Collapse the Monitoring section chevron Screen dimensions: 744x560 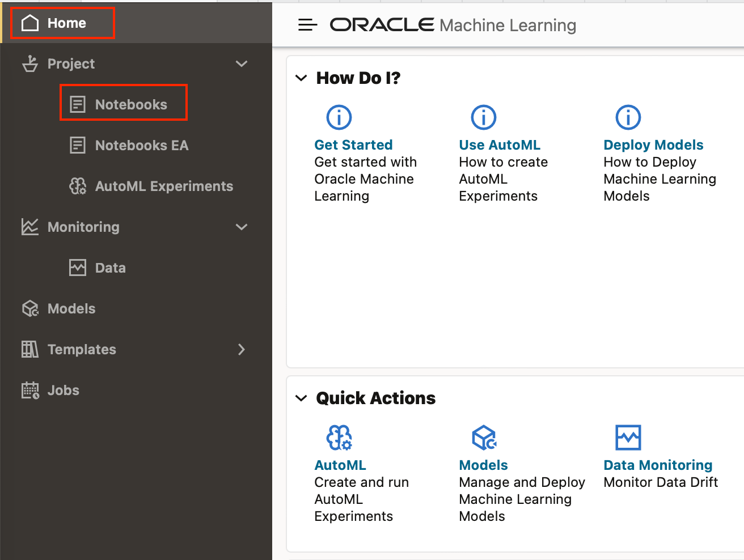(242, 227)
